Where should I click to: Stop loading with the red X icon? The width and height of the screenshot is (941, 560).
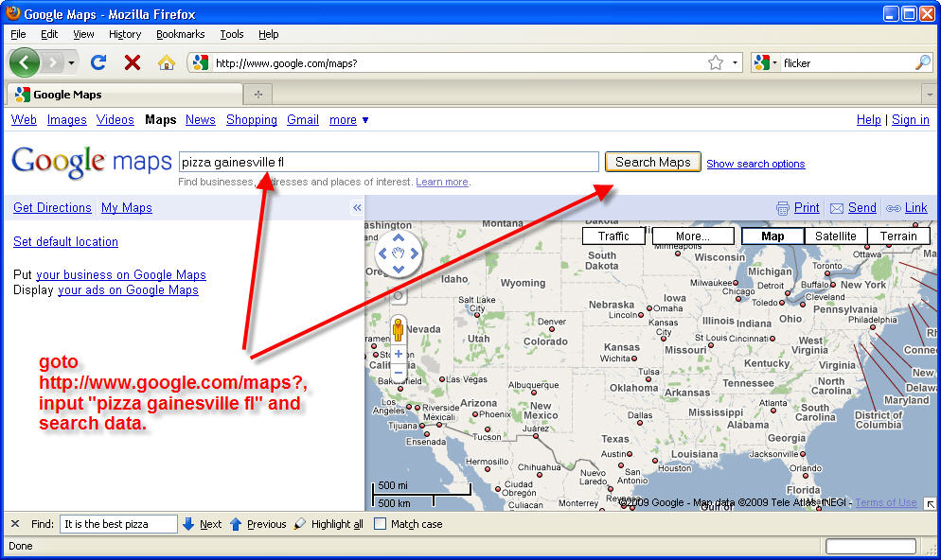click(x=132, y=62)
